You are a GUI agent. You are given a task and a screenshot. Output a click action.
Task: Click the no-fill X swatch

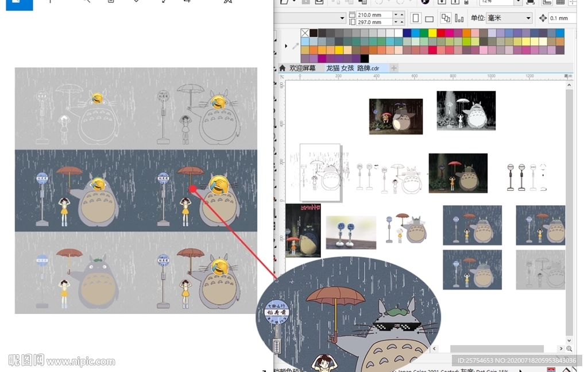[x=305, y=33]
